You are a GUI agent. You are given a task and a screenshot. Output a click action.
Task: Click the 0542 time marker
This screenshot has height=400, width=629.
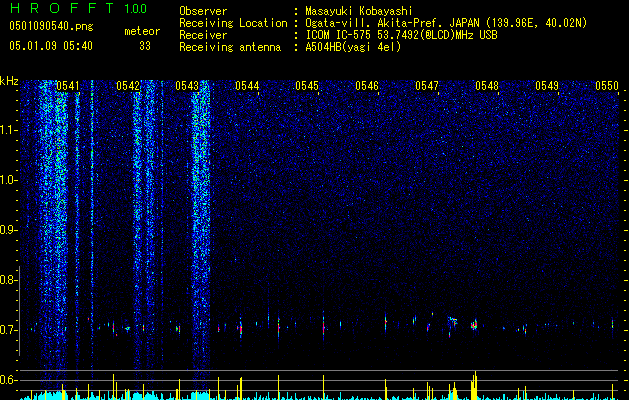(x=128, y=86)
